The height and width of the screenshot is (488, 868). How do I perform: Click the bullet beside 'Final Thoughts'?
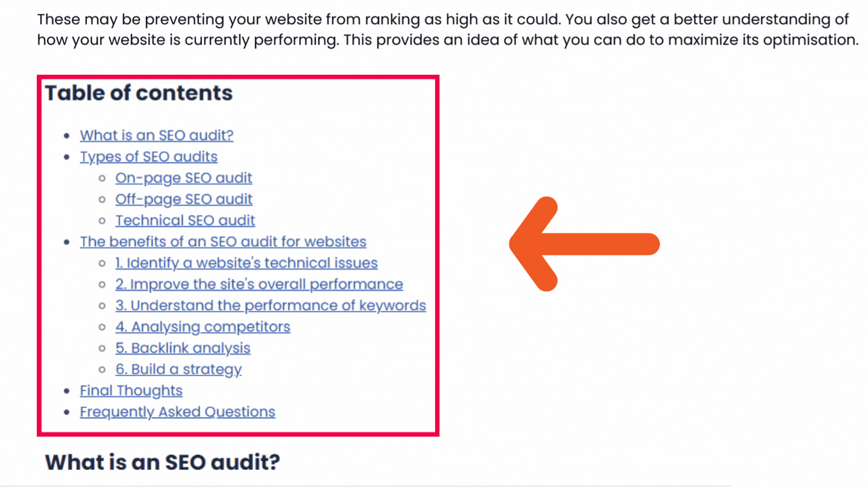tap(67, 392)
